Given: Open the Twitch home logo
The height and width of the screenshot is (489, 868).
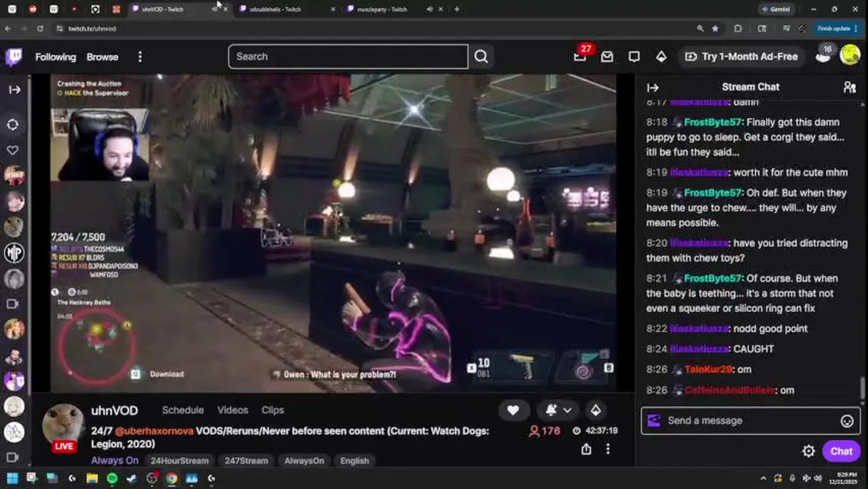Looking at the screenshot, I should (x=14, y=56).
